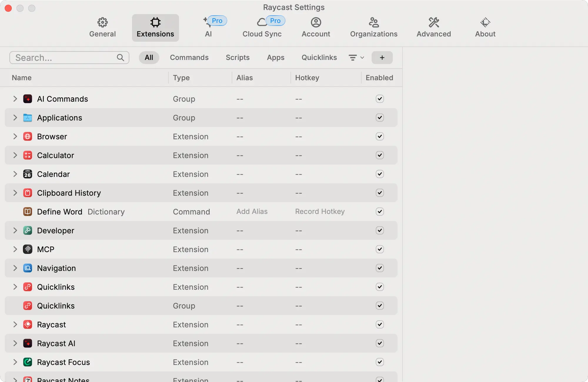588x382 pixels.
Task: Click the Clipboard History icon
Action: (x=28, y=193)
